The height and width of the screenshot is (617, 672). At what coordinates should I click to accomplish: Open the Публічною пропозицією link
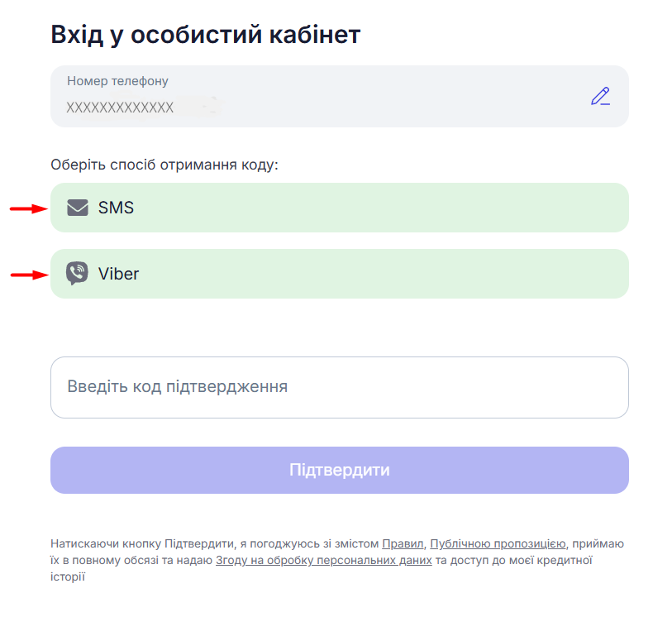point(498,544)
